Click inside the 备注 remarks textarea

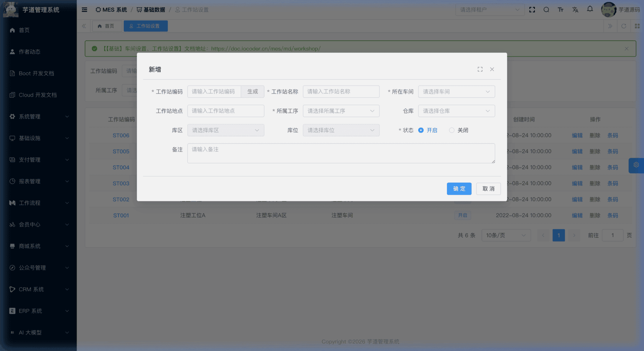pyautogui.click(x=341, y=153)
